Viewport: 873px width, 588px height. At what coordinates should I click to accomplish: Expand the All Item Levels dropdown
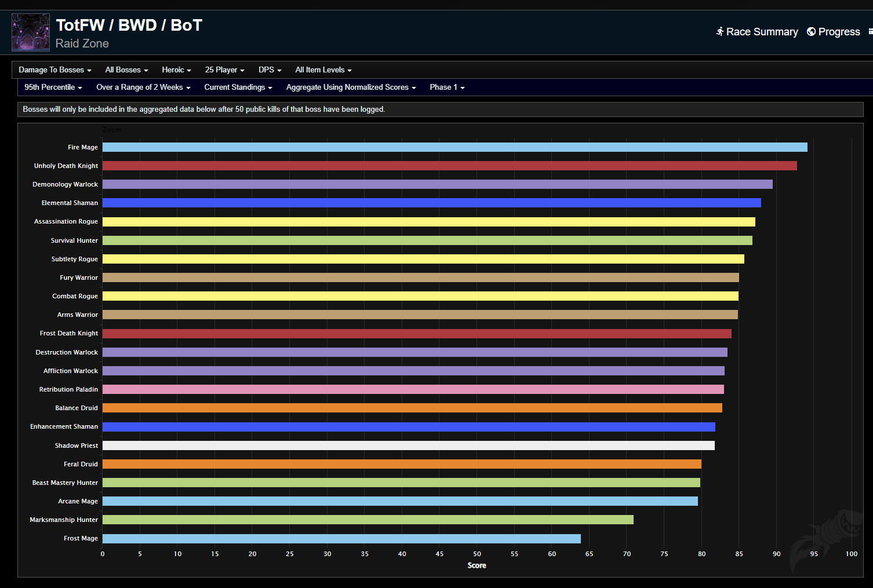click(323, 70)
